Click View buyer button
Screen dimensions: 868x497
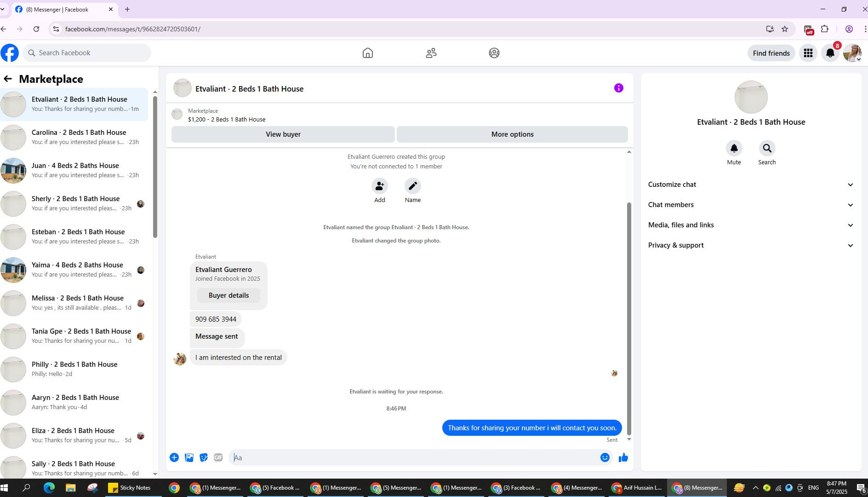pos(283,134)
